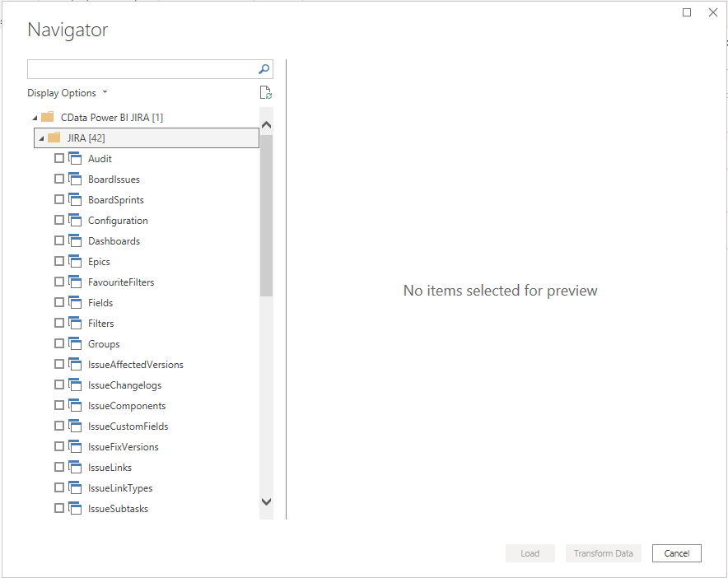Click the Fields table icon

75,302
